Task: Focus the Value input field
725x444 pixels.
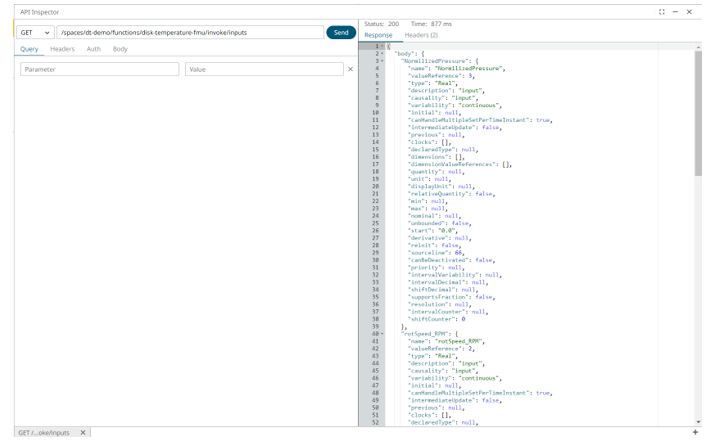Action: coord(263,70)
